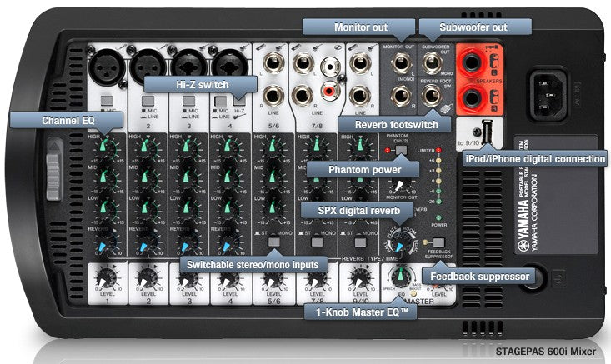
Task: Toggle ST/MONO switch on channel 7/8
Action: [x=318, y=242]
